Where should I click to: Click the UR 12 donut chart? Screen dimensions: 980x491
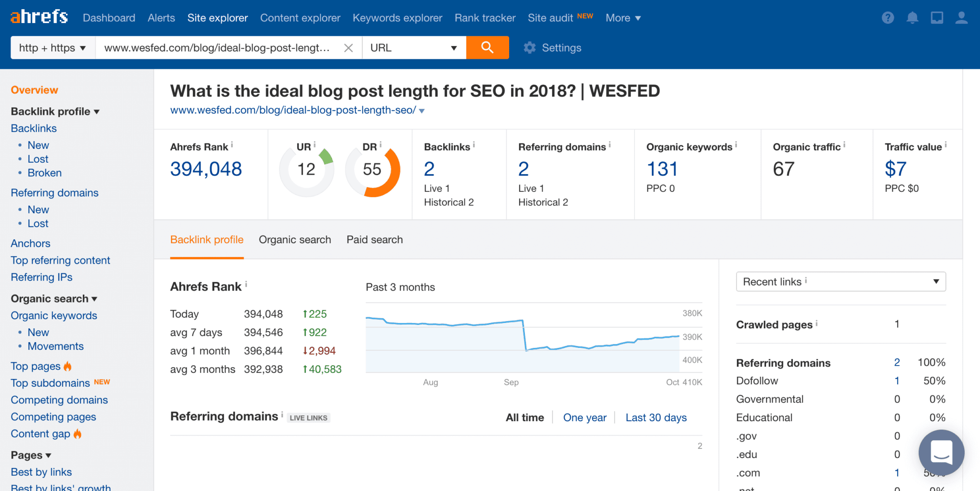click(306, 170)
